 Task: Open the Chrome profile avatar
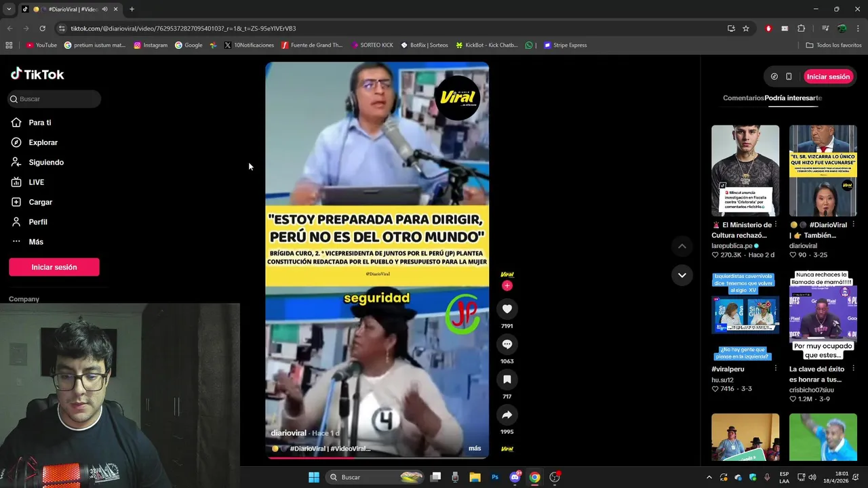pos(842,28)
